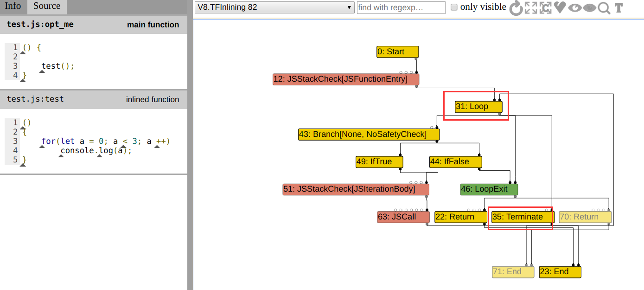The image size is (644, 290).
Task: Click the show control nodes icon
Action: (546, 8)
